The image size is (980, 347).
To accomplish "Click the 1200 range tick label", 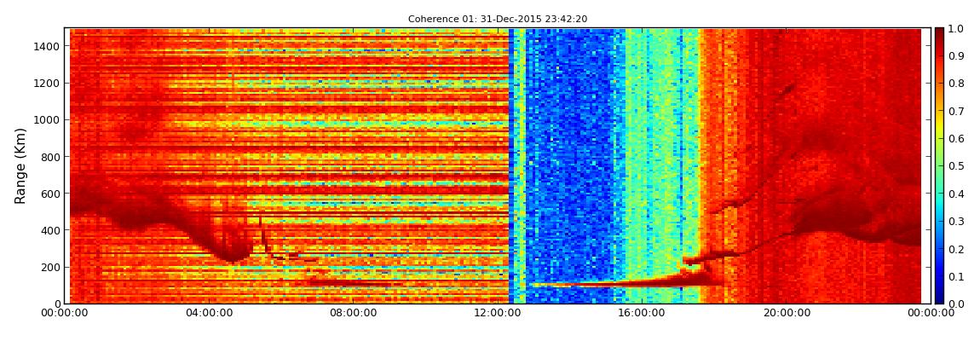I will [x=48, y=84].
